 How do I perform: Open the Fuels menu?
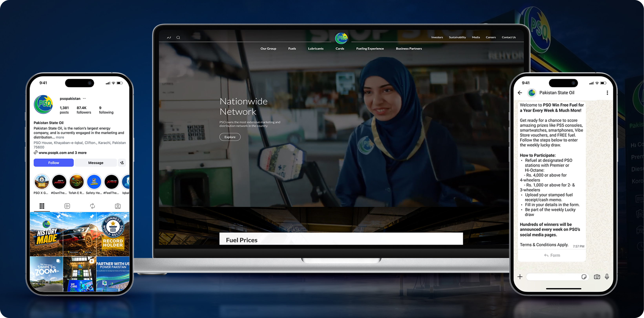292,48
